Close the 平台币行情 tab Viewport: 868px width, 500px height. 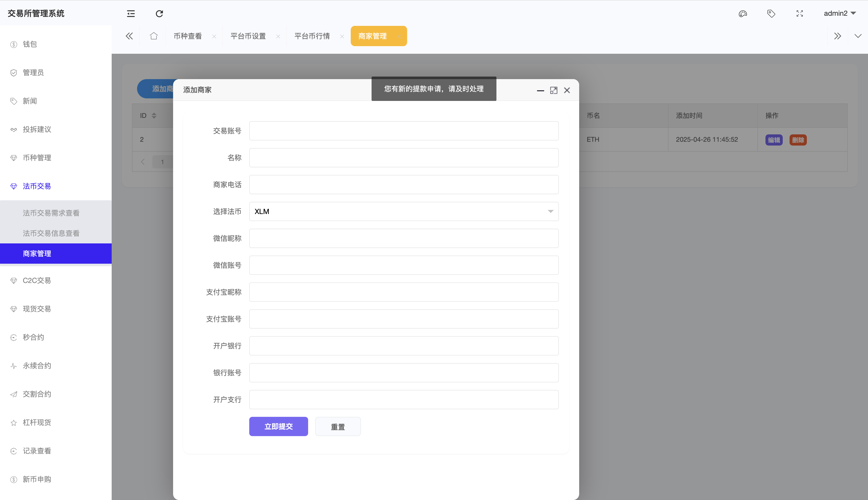(x=342, y=37)
